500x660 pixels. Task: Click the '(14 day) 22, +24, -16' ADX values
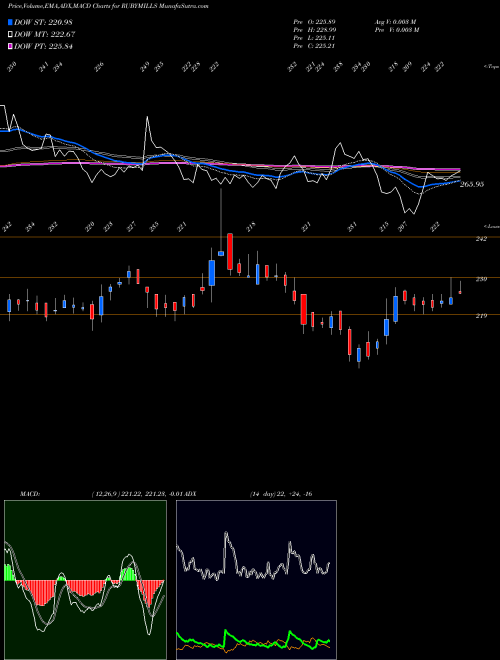point(281,494)
